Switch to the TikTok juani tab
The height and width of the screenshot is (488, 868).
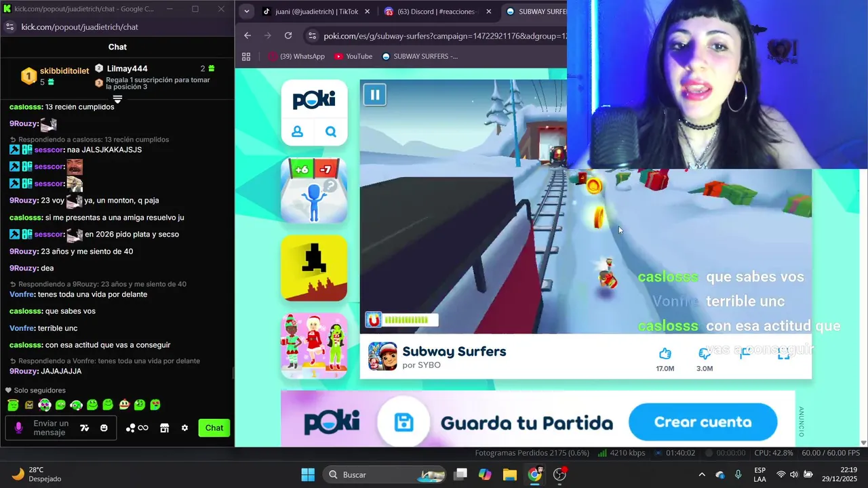pyautogui.click(x=316, y=12)
